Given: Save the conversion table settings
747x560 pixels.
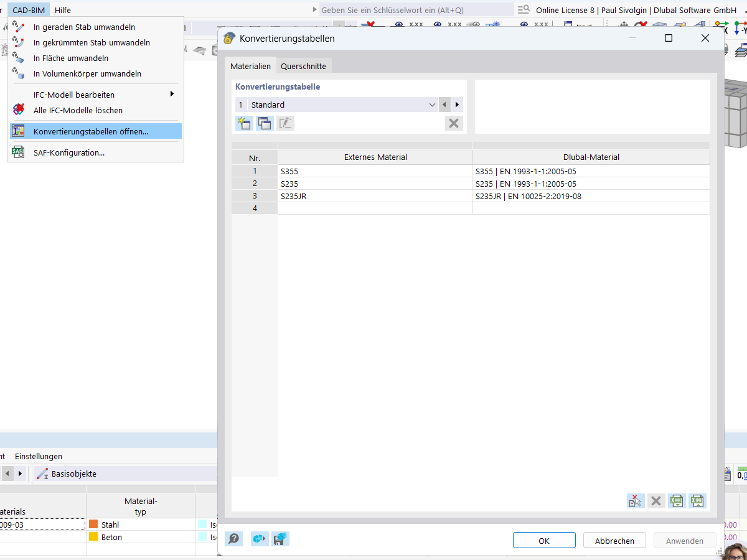Looking at the screenshot, I should 280,539.
